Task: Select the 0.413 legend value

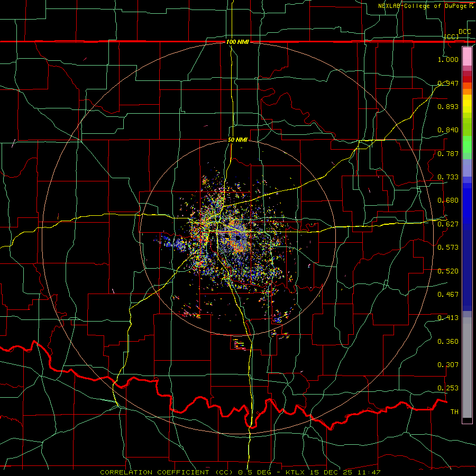Action: coord(448,318)
